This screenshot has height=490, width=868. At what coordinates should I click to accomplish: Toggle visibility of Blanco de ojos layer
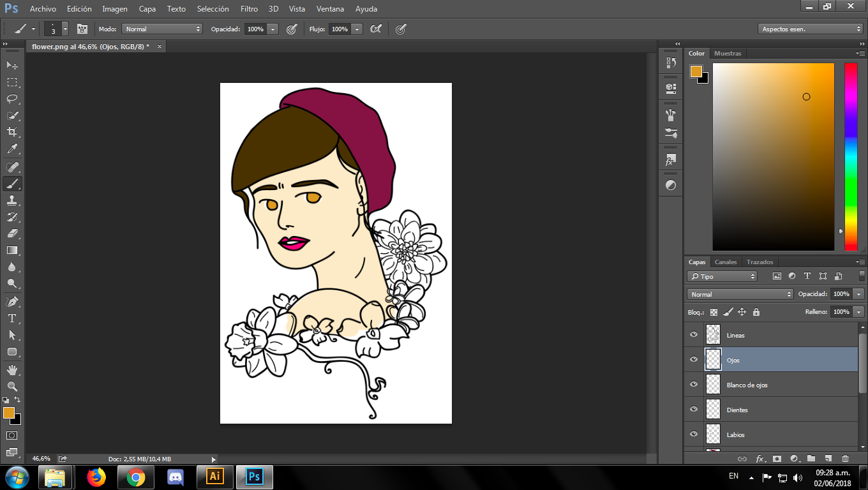694,384
